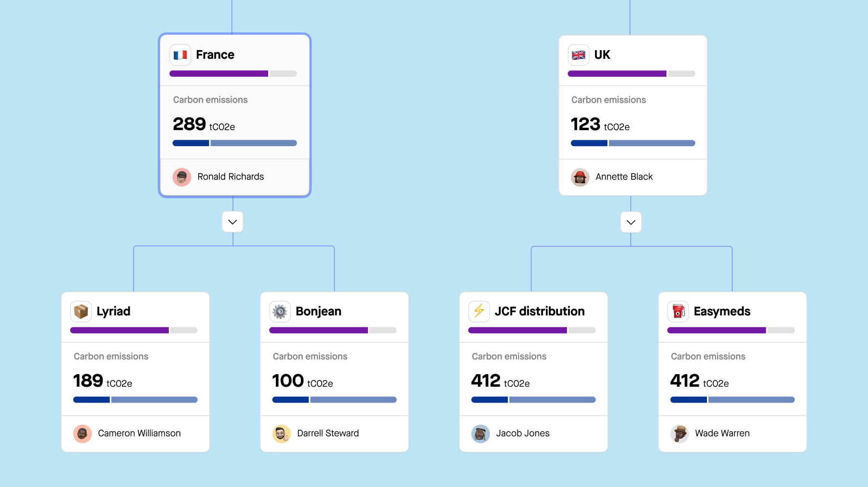
Task: Select the Easymeds fuel pump icon
Action: [678, 311]
